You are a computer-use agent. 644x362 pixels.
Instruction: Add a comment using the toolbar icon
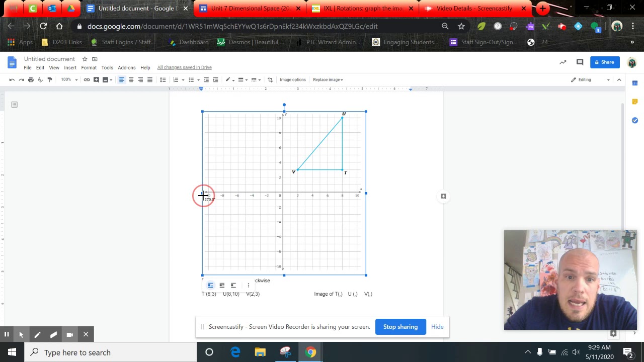[96, 79]
